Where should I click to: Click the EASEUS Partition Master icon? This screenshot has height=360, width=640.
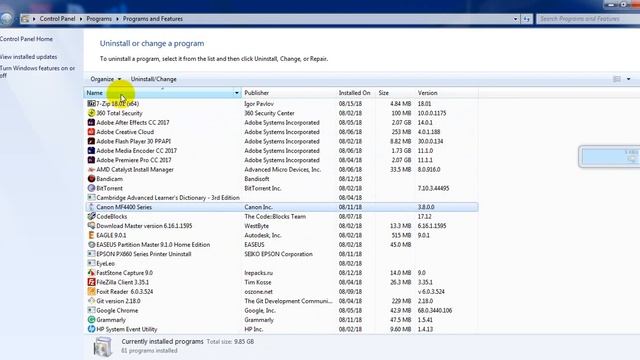91,244
